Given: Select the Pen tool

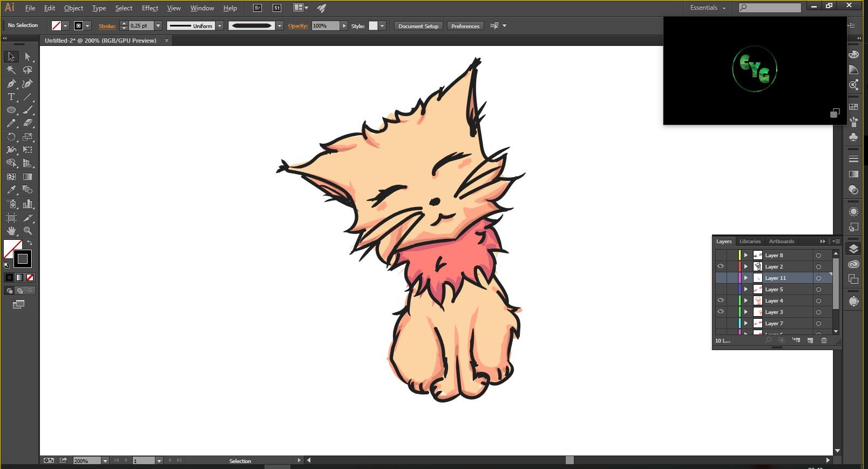Looking at the screenshot, I should tap(11, 84).
